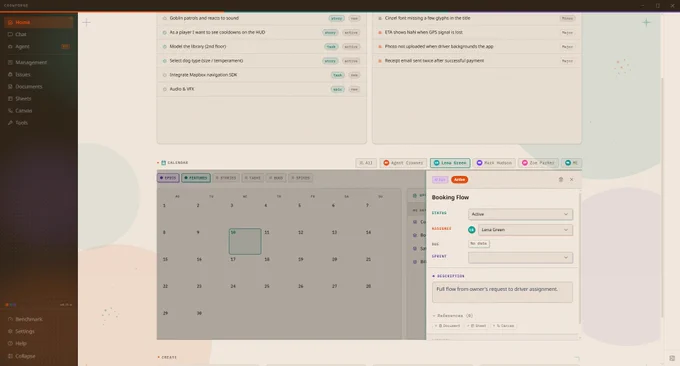This screenshot has width=680, height=366.
Task: Open 'ETA shows NaN when GPS signal is lost'
Action: (477, 33)
